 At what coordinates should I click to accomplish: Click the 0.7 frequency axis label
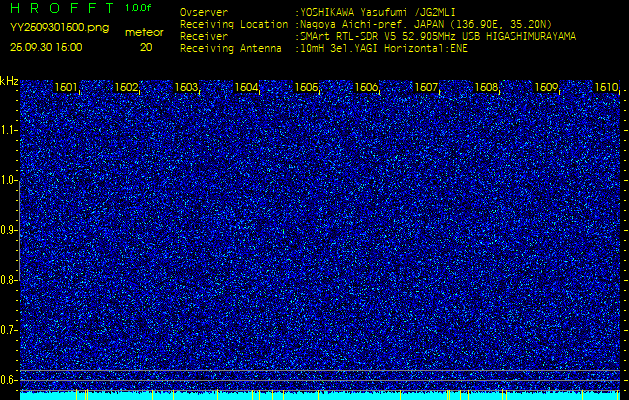click(x=8, y=330)
